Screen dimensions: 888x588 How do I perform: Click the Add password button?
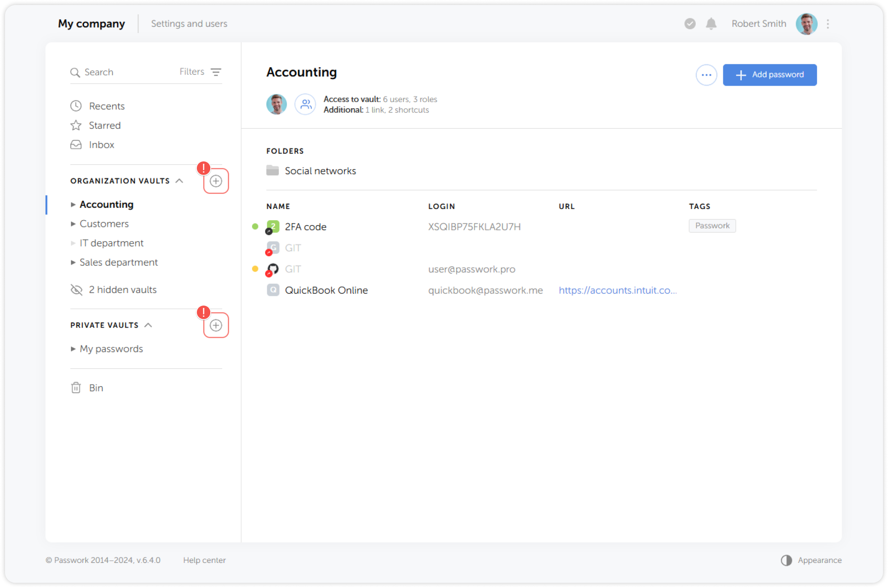(770, 75)
